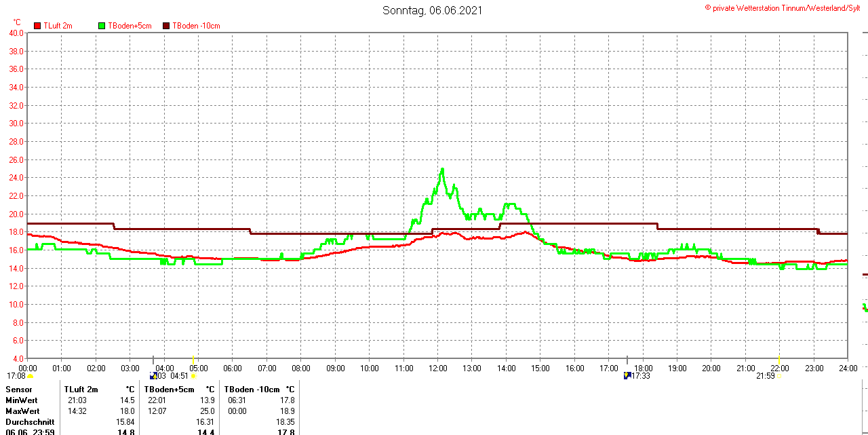
Task: Click the dark red TBoden -10cm legend swatch
Action: coord(167,26)
